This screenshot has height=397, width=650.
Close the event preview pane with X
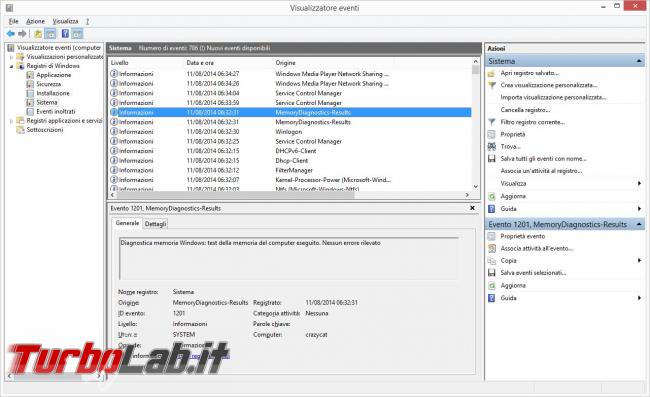pos(472,208)
